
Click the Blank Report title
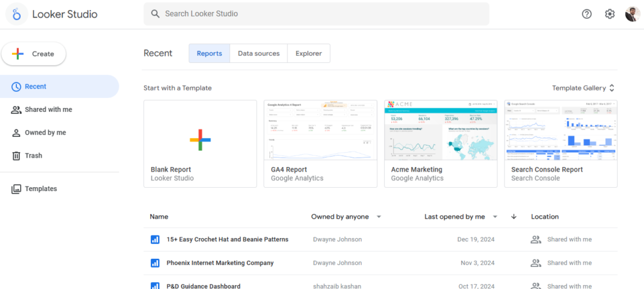point(171,170)
